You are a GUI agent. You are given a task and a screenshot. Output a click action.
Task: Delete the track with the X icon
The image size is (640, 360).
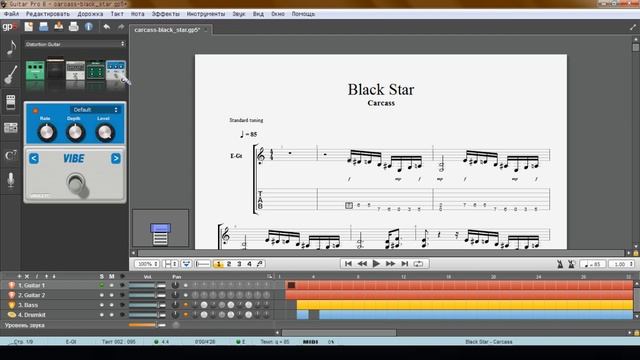pyautogui.click(x=27, y=276)
